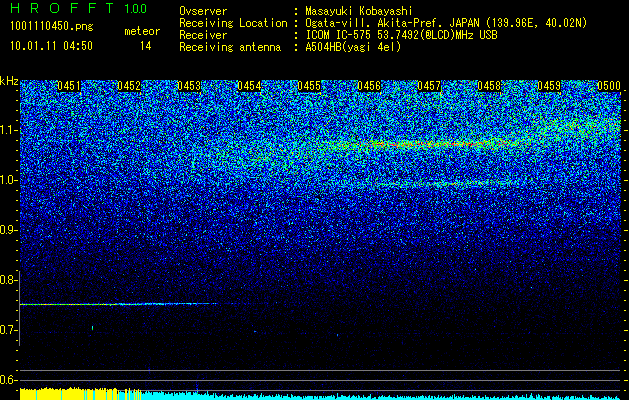
Task: Click the 0453 time marker
Action: (189, 86)
